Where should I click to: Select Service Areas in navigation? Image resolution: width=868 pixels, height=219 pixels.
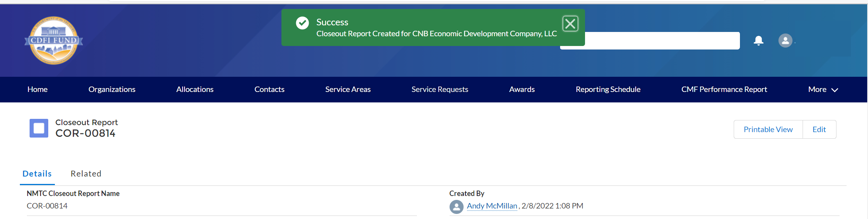348,90
